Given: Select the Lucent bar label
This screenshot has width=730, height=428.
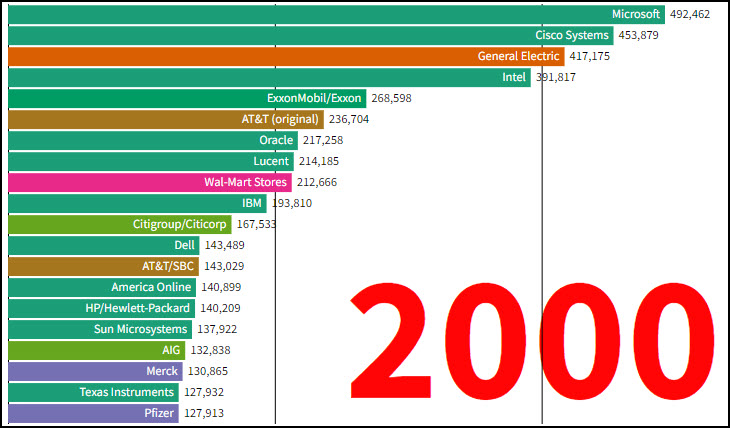Looking at the screenshot, I should [271, 161].
